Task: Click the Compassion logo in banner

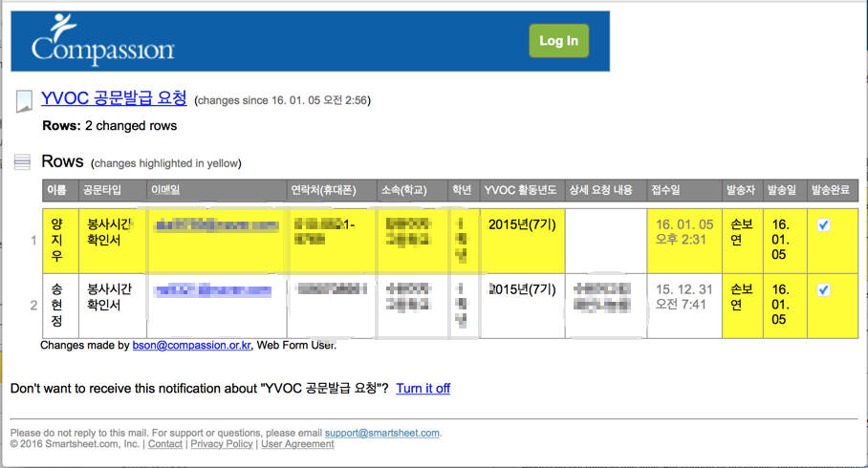Action: coord(103,40)
